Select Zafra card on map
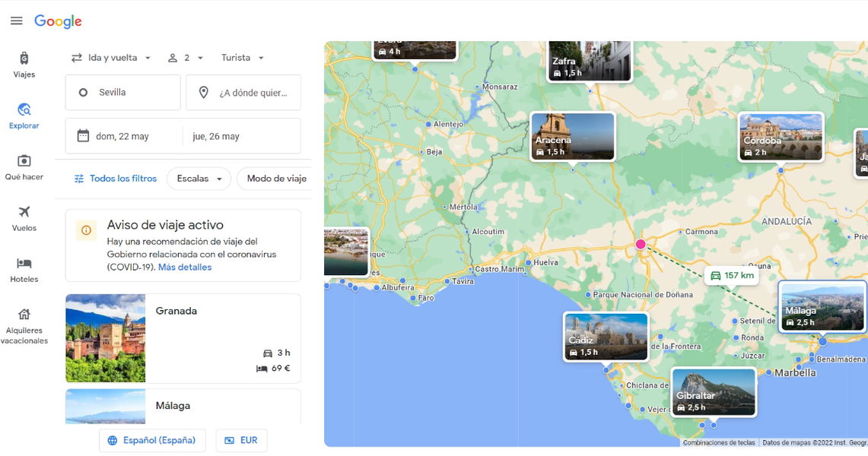 (590, 61)
